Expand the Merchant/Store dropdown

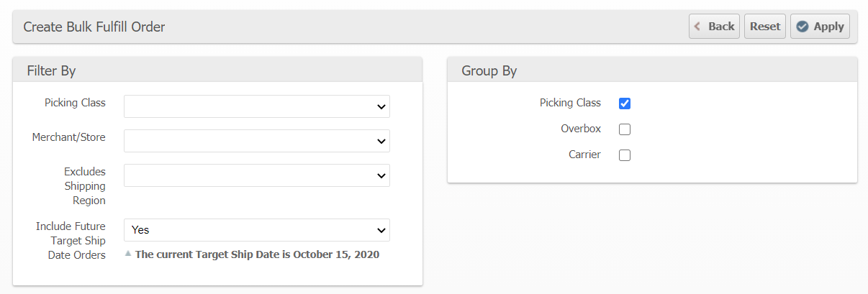point(257,141)
